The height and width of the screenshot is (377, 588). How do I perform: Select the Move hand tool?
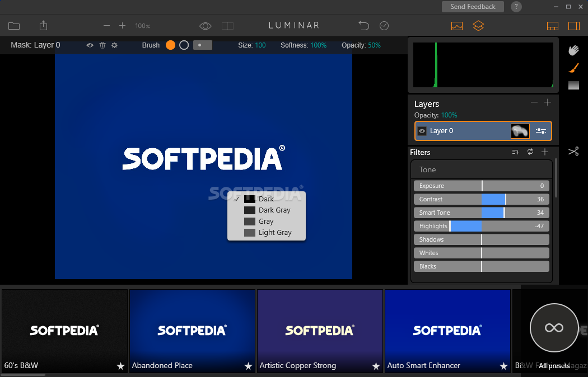click(573, 50)
